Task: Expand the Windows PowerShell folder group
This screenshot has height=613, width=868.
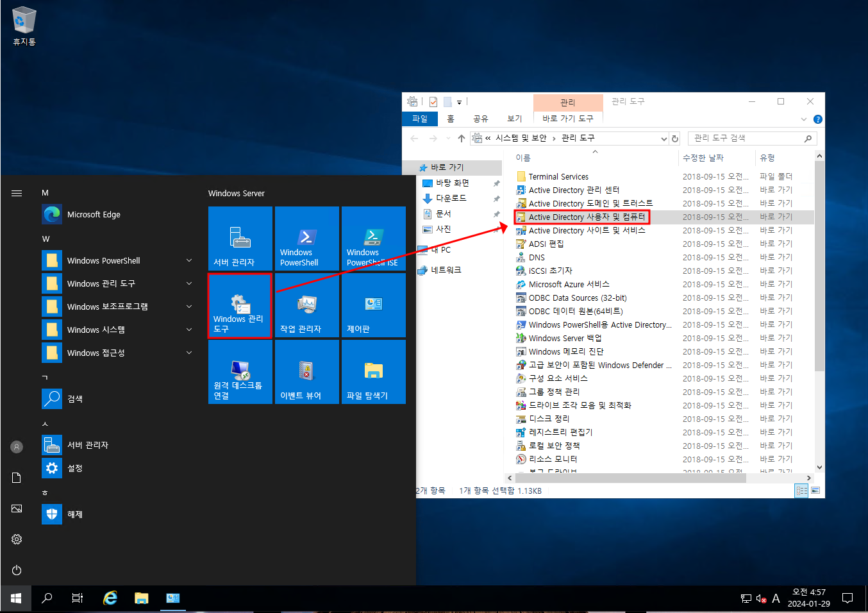Action: click(x=189, y=260)
